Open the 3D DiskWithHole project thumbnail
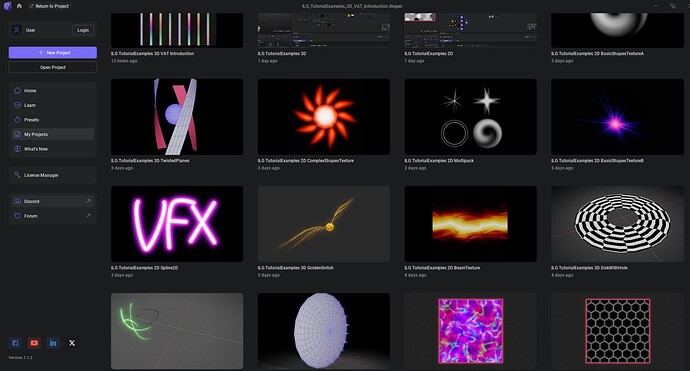This screenshot has height=371, width=690. (x=617, y=224)
